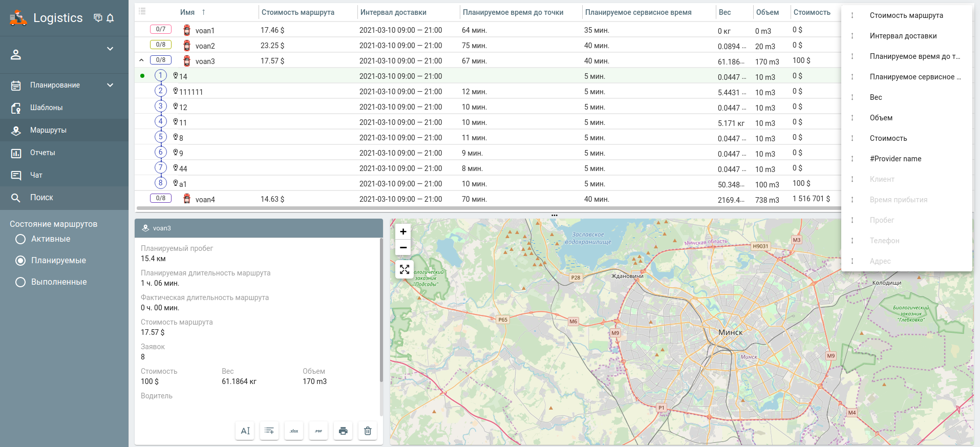Zoom in on the map
Screen dimensions: 980x447
[x=403, y=231]
